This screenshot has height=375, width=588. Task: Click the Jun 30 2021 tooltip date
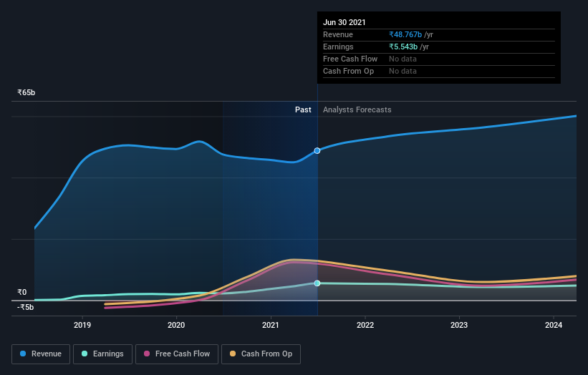344,22
